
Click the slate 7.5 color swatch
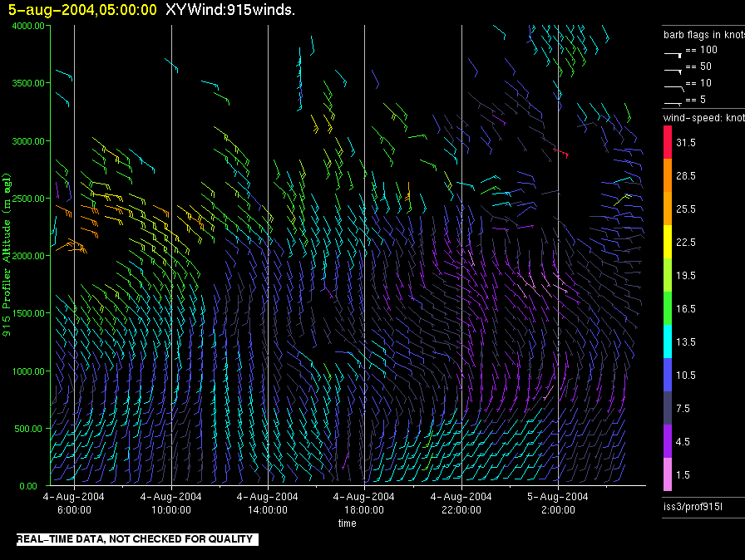point(668,408)
